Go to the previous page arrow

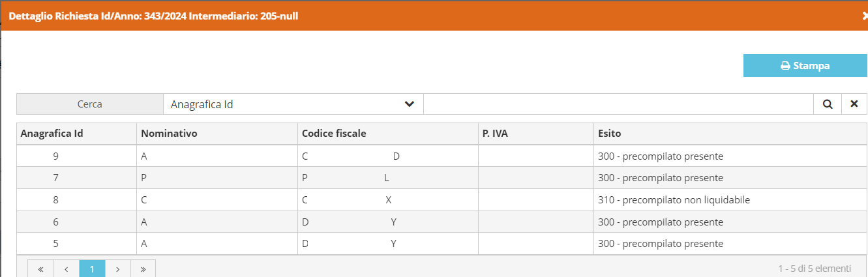67,269
